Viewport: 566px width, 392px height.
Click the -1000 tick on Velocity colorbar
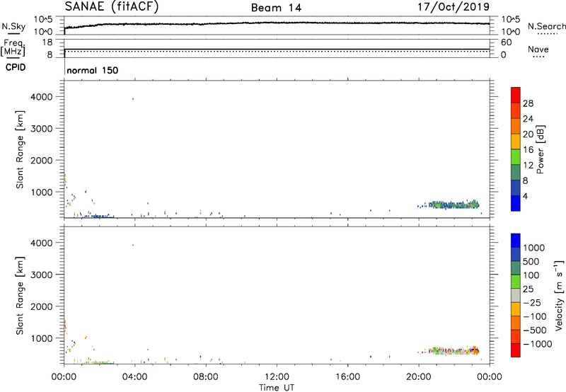point(537,344)
